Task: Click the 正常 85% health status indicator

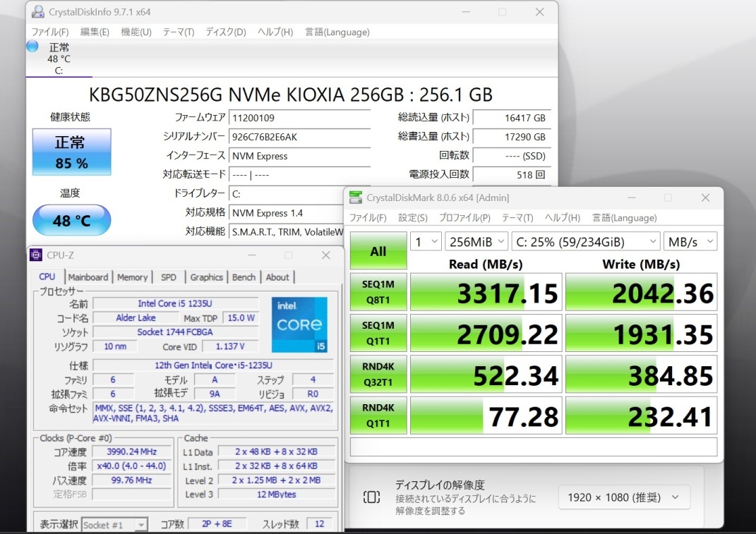Action: [x=71, y=152]
